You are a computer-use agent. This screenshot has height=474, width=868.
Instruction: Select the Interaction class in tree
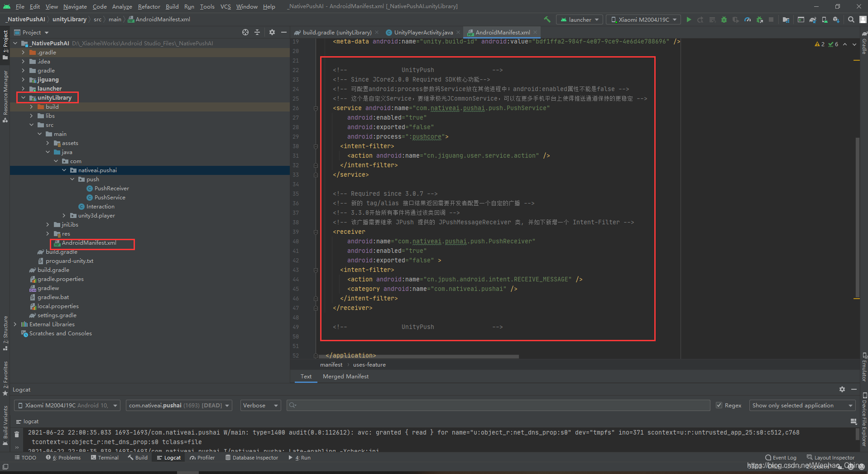click(100, 206)
